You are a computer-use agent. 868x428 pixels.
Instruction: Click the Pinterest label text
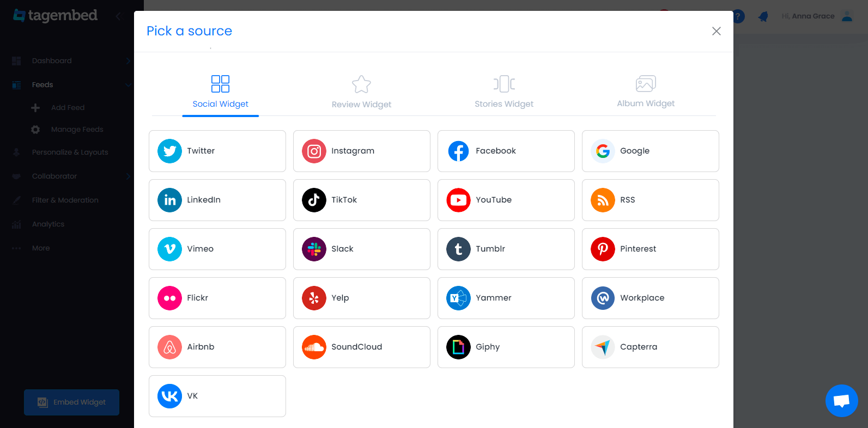tap(638, 249)
